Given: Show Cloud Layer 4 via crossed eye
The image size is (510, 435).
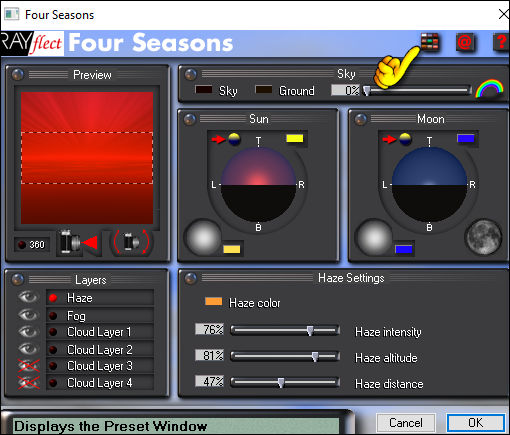Looking at the screenshot, I should (28, 383).
